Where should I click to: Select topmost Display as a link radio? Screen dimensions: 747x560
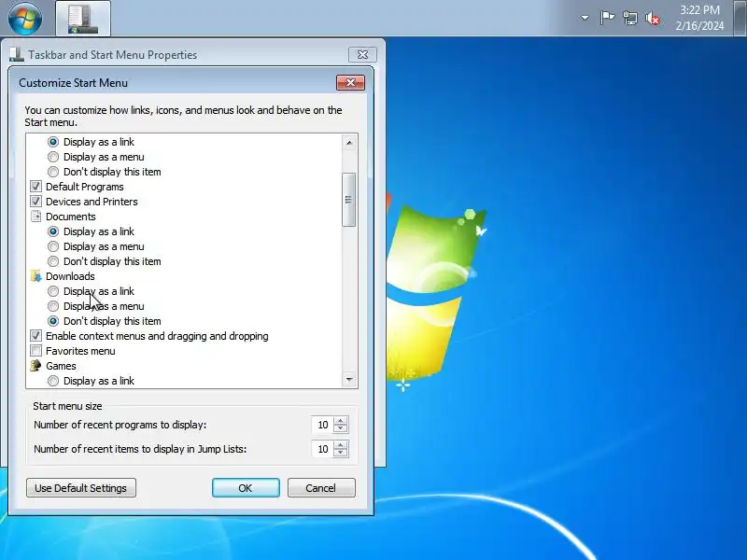[x=53, y=142]
